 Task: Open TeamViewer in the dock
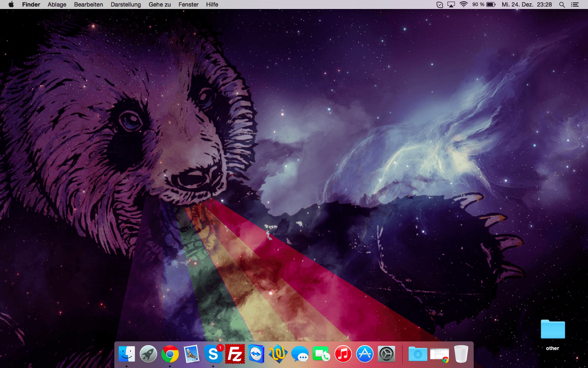pyautogui.click(x=256, y=354)
